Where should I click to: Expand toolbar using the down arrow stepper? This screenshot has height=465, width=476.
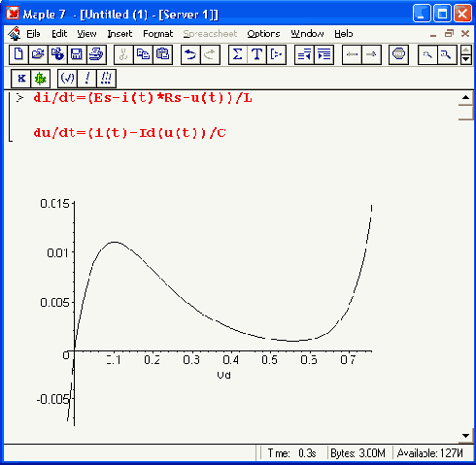pos(466,59)
